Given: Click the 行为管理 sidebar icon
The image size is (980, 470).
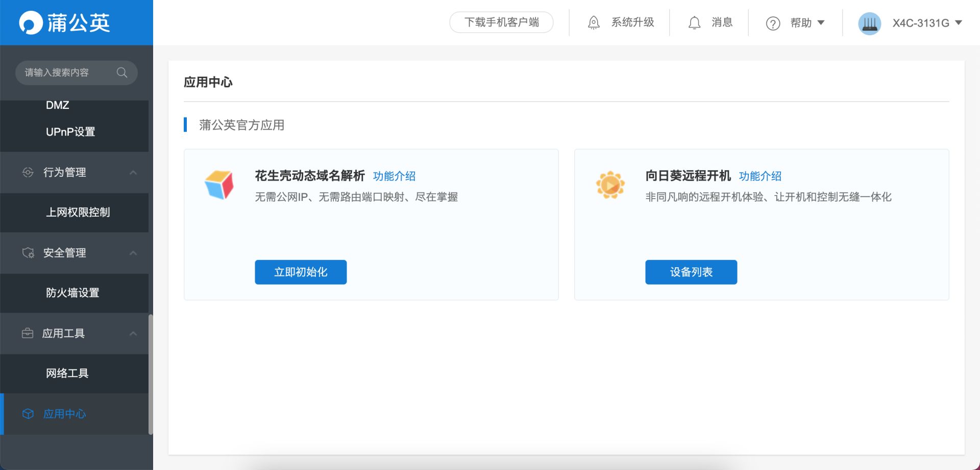Looking at the screenshot, I should pyautogui.click(x=28, y=172).
